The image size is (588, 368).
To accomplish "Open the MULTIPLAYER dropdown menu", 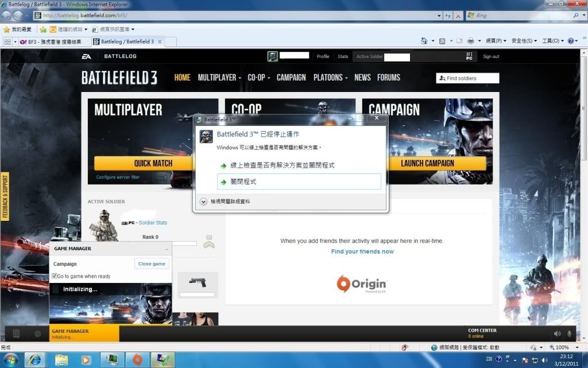I will [219, 78].
